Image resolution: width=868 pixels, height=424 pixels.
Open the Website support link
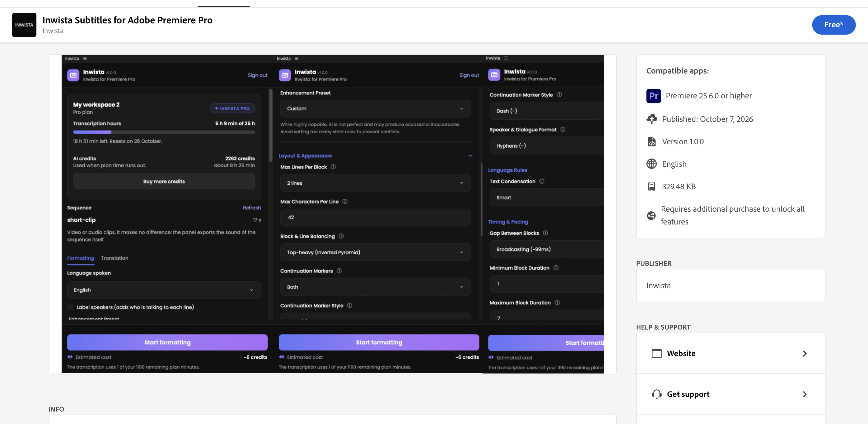pos(730,354)
